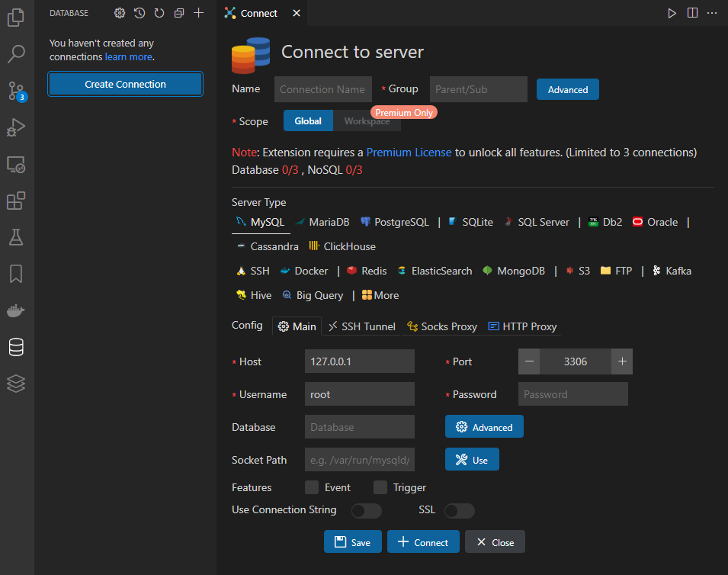This screenshot has height=575, width=728.
Task: Refresh the Database panel
Action: coord(159,13)
